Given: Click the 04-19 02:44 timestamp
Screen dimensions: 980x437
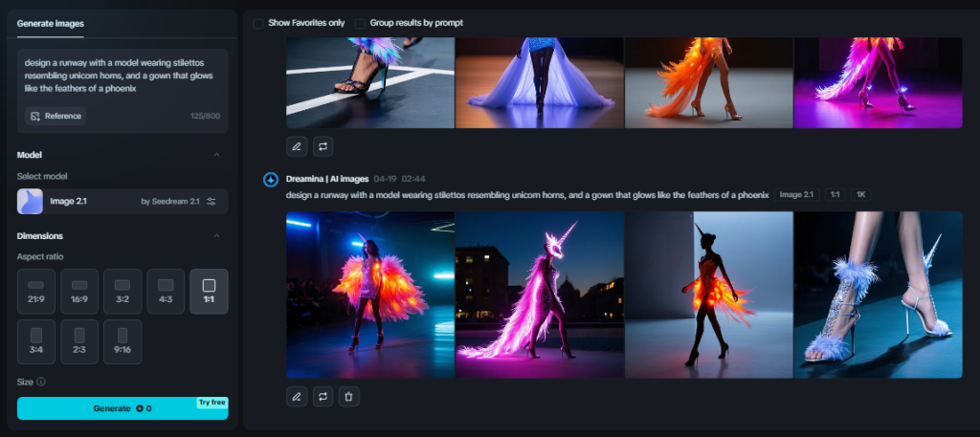Looking at the screenshot, I should tap(399, 179).
